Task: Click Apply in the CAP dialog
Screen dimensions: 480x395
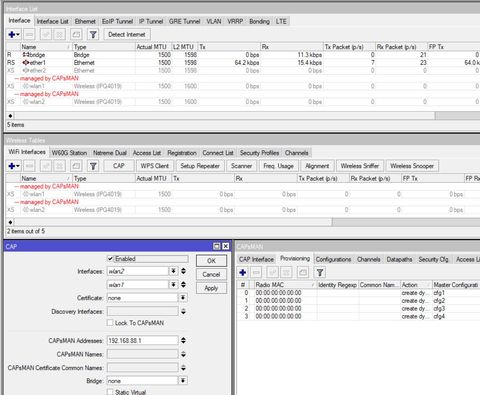Action: (211, 288)
